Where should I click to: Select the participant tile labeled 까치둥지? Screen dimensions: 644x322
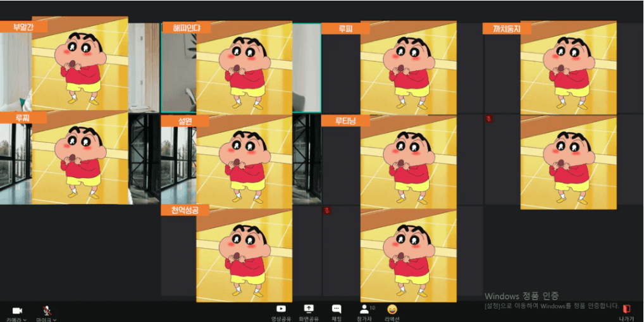564,67
